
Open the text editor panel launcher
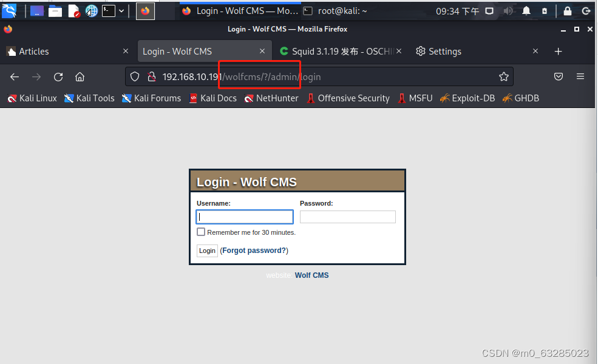pyautogui.click(x=73, y=11)
